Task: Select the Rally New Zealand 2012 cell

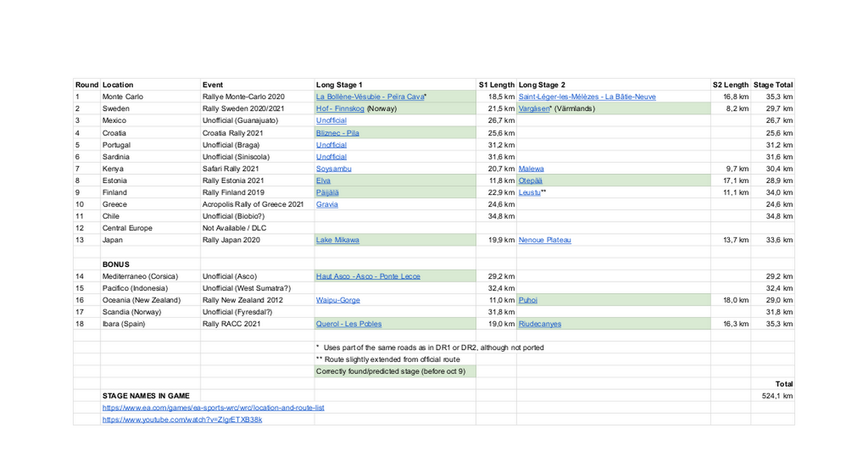Action: click(x=258, y=300)
